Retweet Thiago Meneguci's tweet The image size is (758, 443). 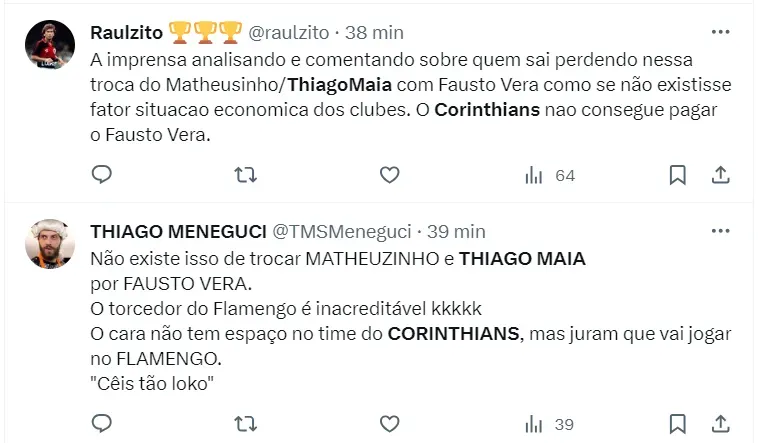245,424
